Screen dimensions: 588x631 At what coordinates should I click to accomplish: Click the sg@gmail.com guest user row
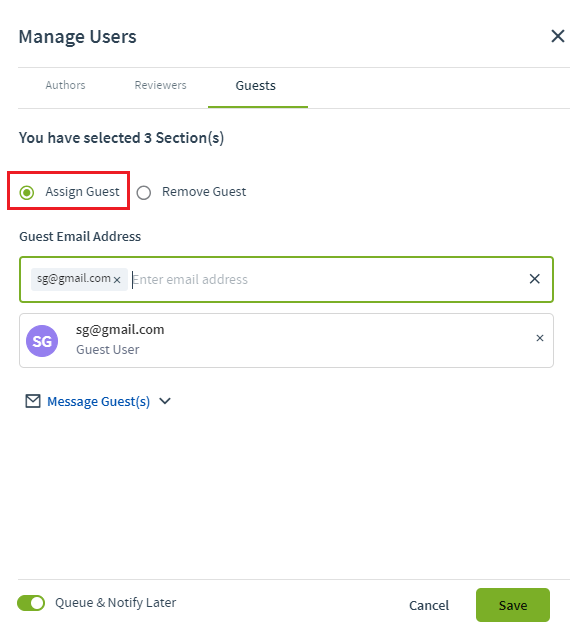(286, 340)
